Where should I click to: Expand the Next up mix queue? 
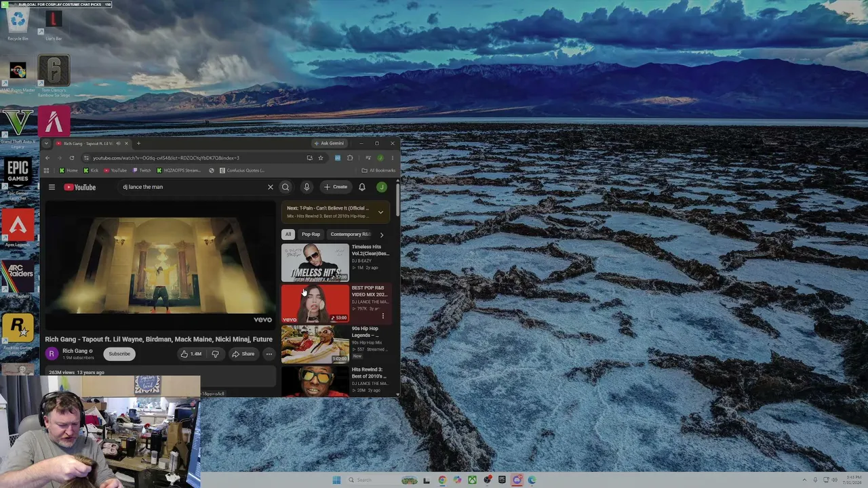[380, 212]
